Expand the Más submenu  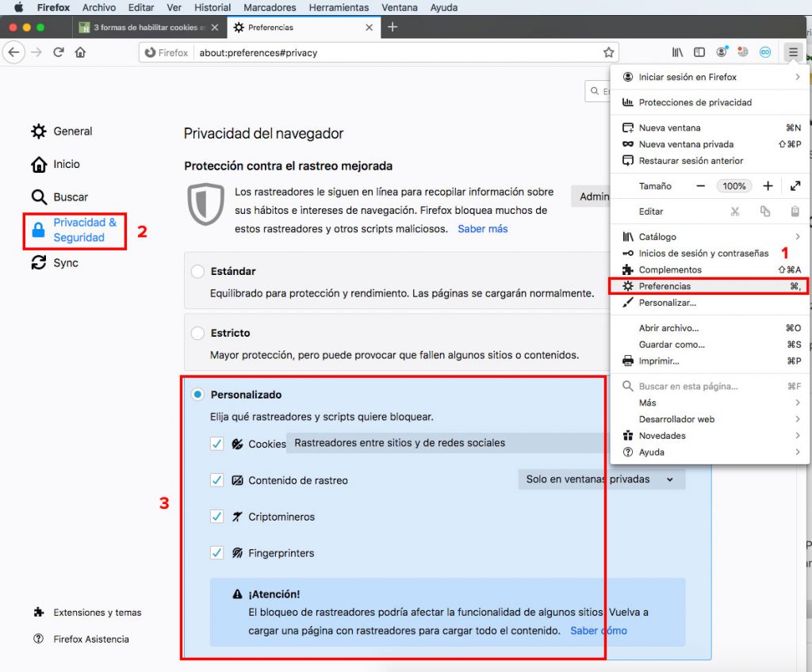pos(710,403)
